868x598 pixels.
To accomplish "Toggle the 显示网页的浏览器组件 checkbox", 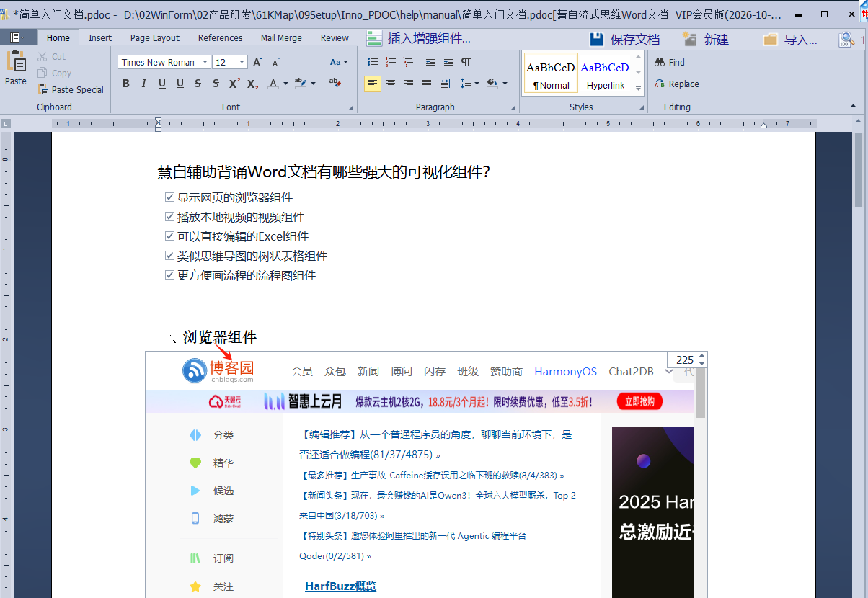I will pos(169,197).
